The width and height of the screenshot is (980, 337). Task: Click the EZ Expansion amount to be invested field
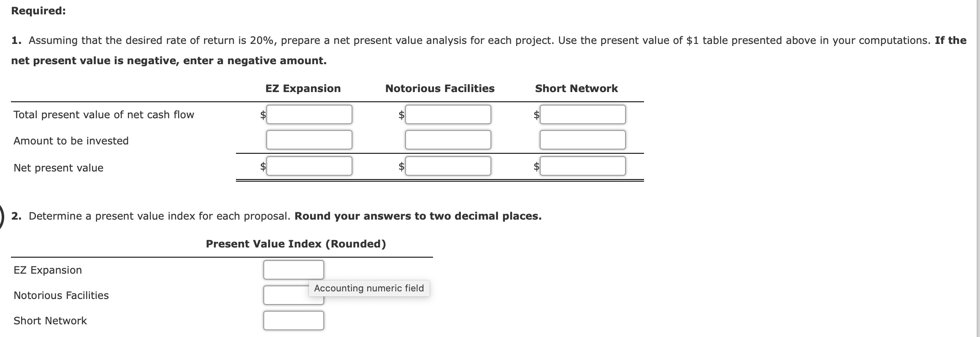pos(309,141)
